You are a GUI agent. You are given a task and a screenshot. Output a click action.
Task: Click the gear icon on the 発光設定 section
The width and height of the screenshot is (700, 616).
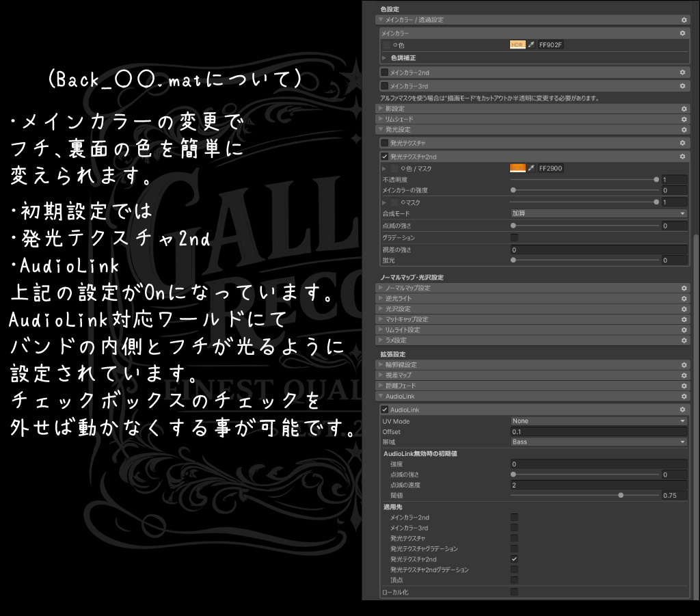point(683,129)
